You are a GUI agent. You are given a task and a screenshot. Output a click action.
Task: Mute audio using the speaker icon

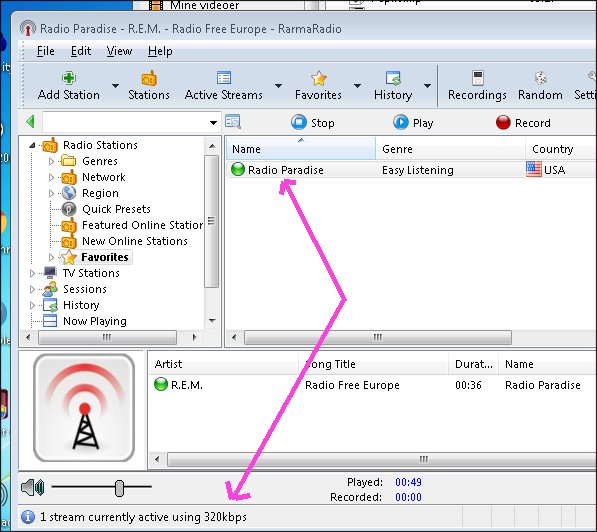pyautogui.click(x=33, y=487)
